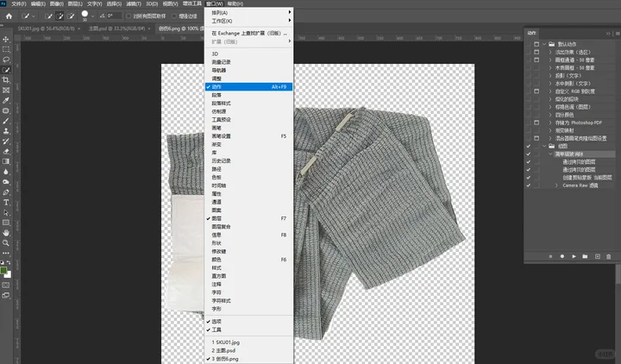621x364 pixels.
Task: Select the Clone Stamp tool
Action: tap(6, 131)
